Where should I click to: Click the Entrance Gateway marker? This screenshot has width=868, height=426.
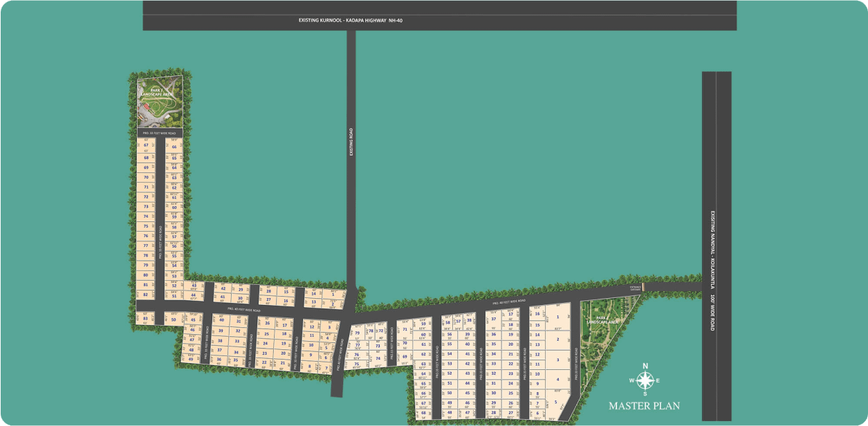click(635, 287)
